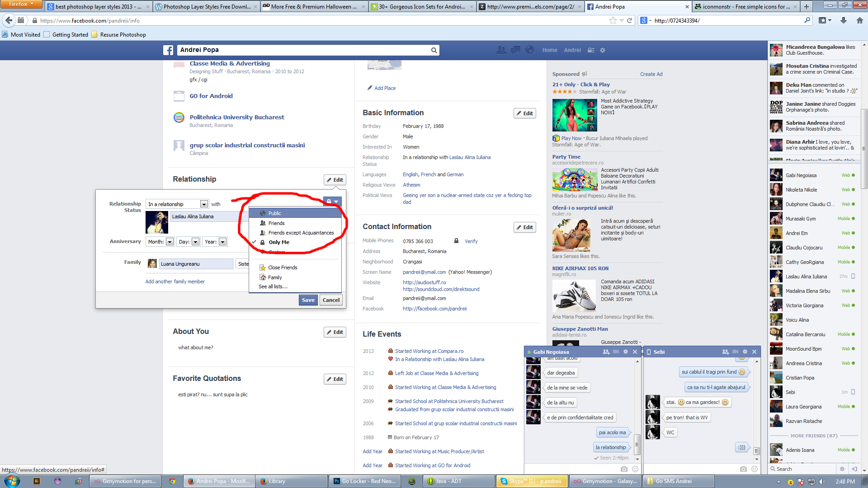Click See all lists in the audience menu

coord(273,286)
